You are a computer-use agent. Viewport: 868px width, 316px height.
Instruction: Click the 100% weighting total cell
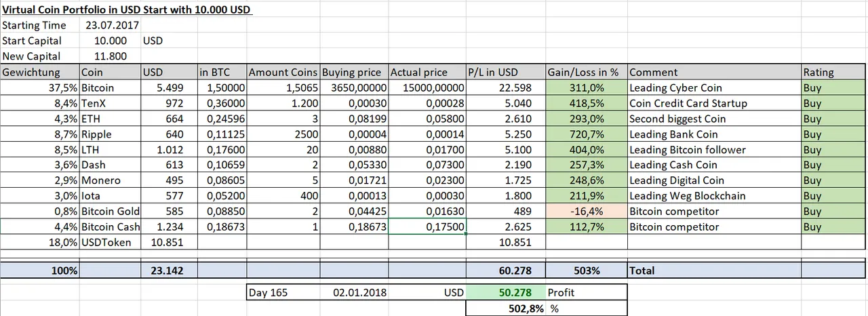tap(40, 270)
